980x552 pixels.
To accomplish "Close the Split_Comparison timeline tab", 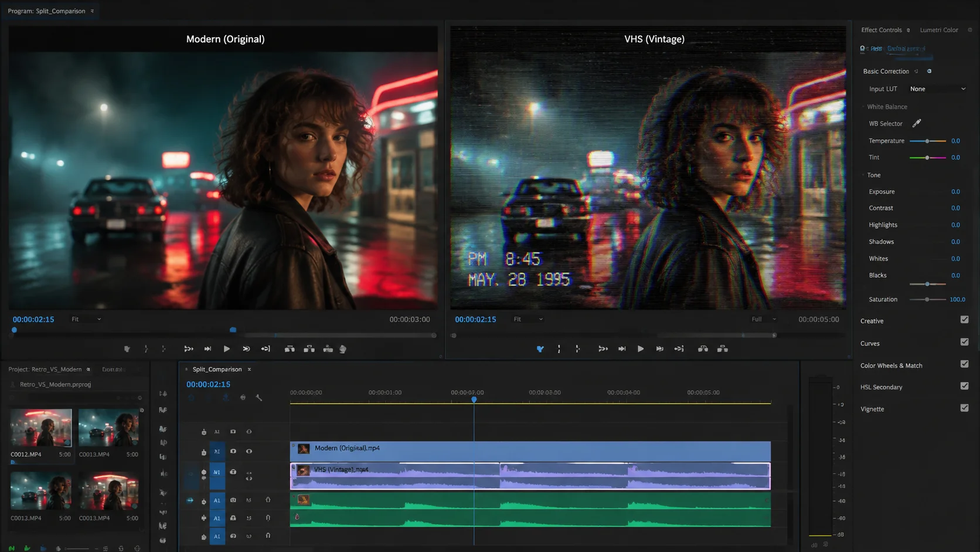I will [x=249, y=370].
